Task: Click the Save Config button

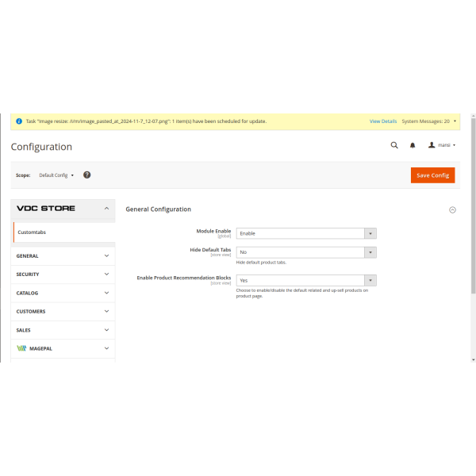Action: click(432, 175)
